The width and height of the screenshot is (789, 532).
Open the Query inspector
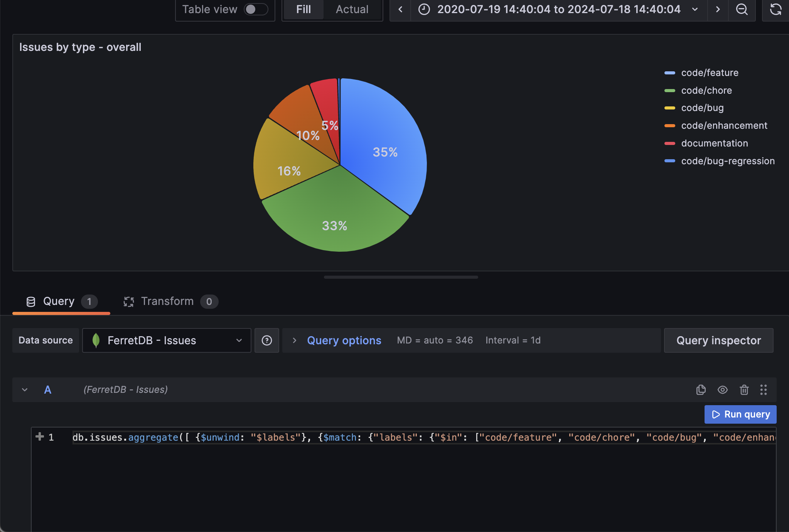point(718,340)
